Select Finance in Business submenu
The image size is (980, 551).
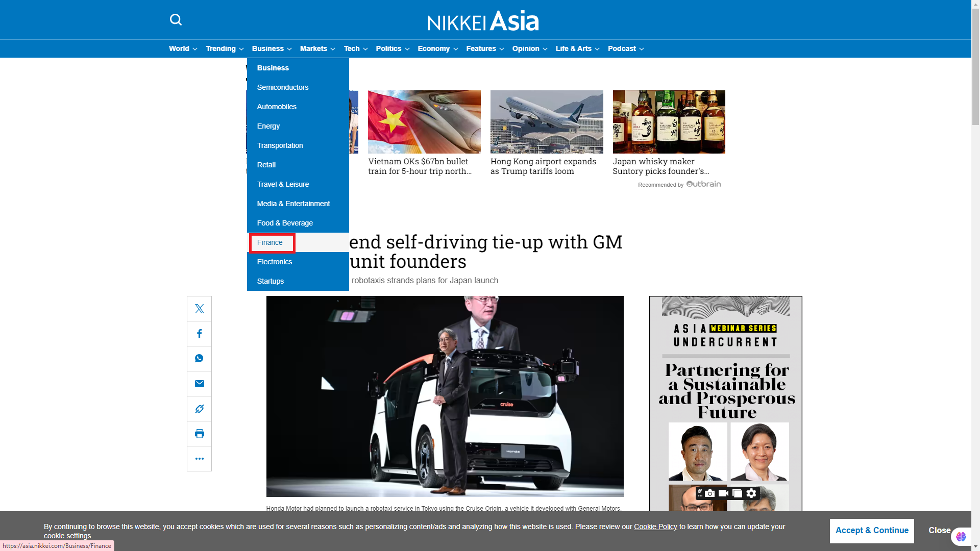point(270,242)
